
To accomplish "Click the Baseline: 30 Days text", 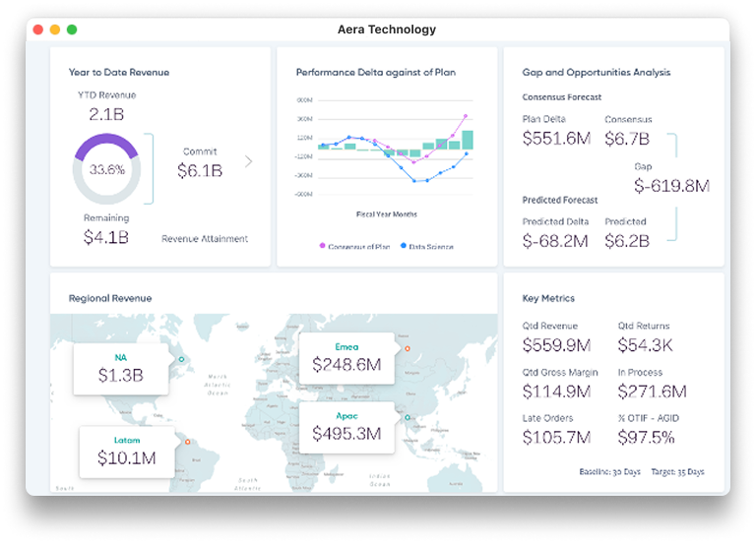I will pos(610,472).
